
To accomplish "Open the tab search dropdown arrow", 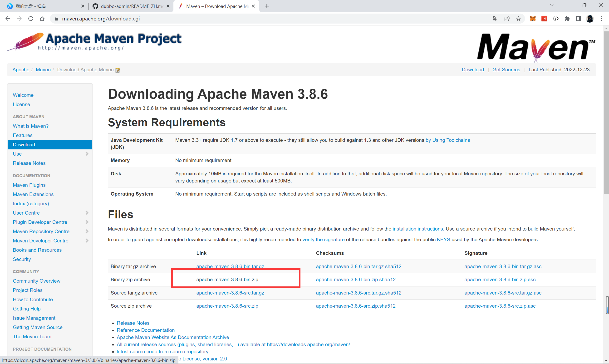I will tap(552, 5).
